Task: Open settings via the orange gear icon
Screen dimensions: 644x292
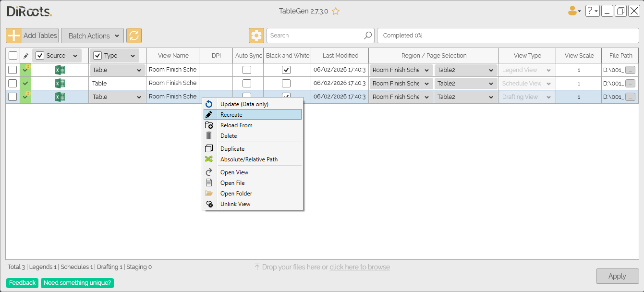Action: point(256,36)
